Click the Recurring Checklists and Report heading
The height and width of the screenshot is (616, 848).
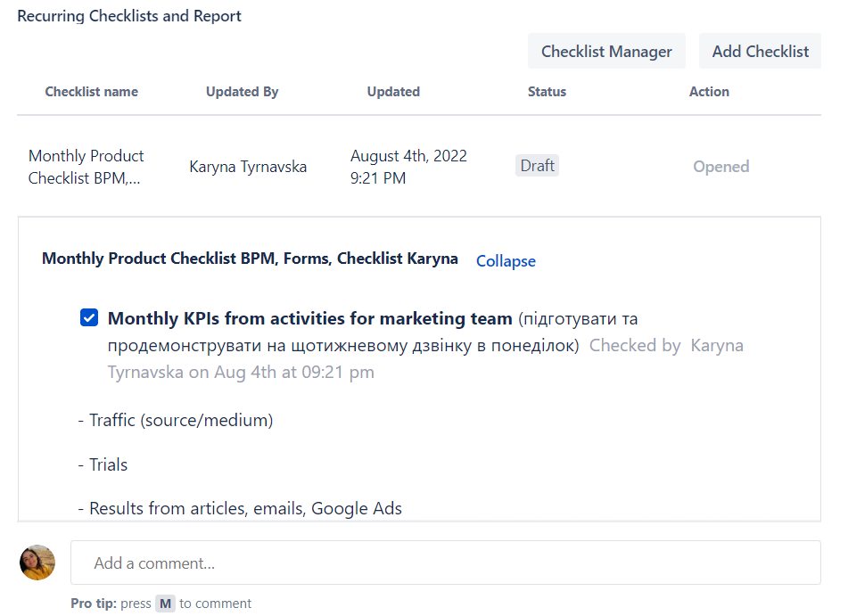pos(129,16)
